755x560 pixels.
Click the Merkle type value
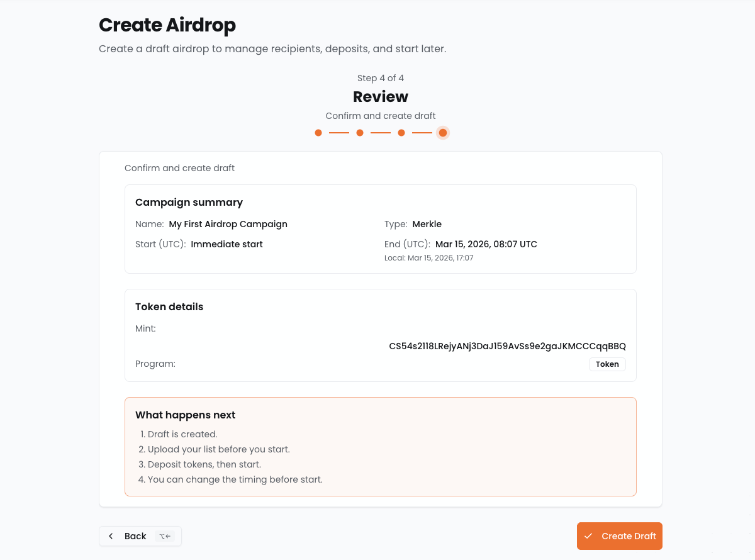point(427,224)
